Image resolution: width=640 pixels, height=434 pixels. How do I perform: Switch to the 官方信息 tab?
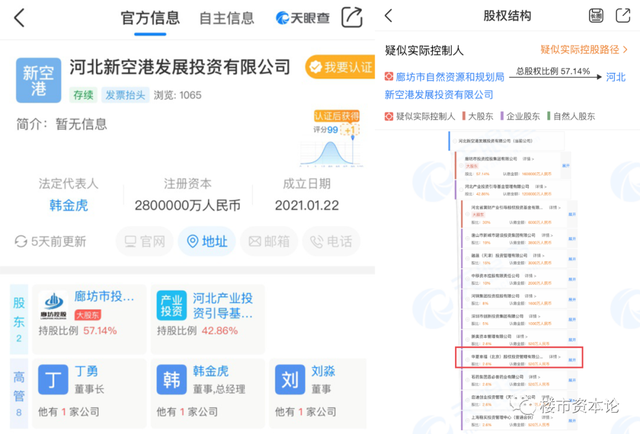150,18
